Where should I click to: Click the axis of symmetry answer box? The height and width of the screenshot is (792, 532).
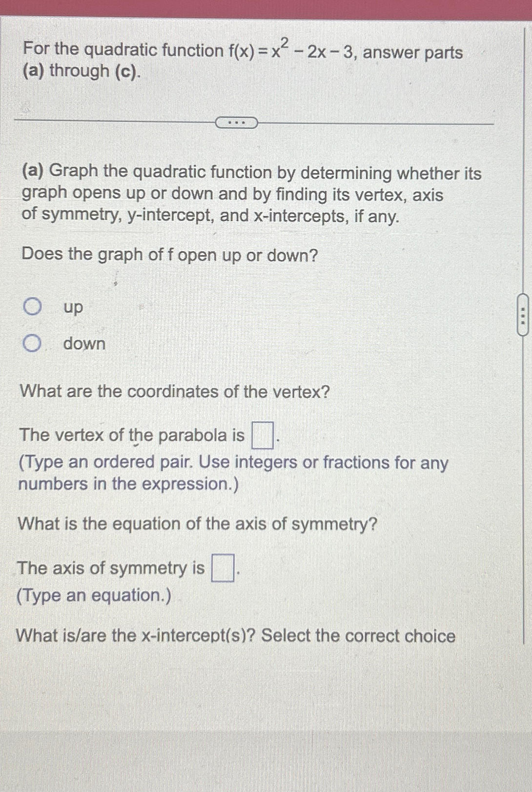[x=223, y=569]
